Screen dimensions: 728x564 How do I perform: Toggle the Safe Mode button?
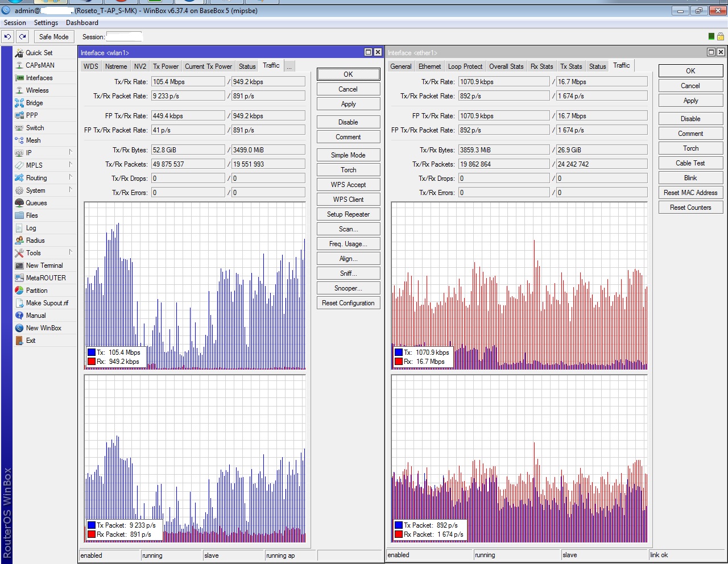click(53, 36)
